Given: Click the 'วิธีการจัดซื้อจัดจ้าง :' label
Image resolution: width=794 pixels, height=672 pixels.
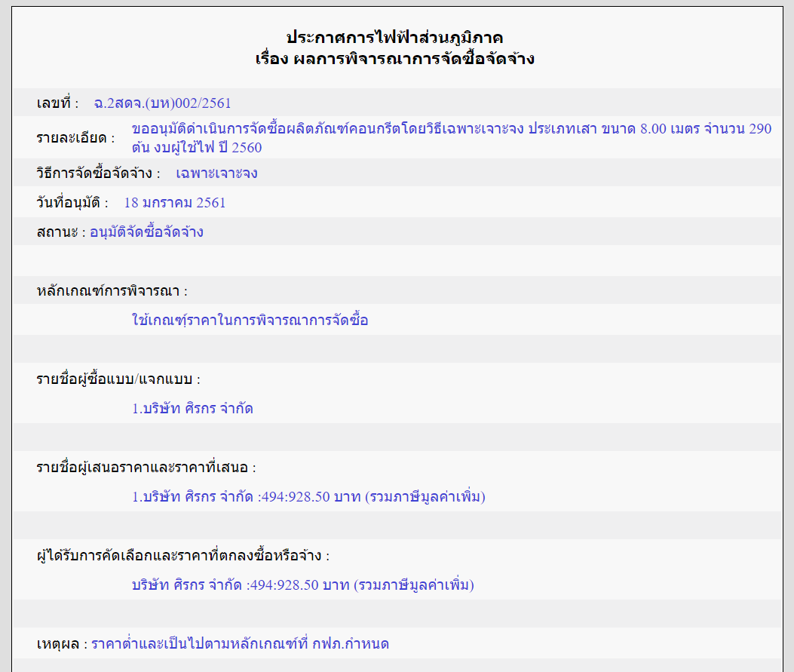Looking at the screenshot, I should [x=99, y=173].
